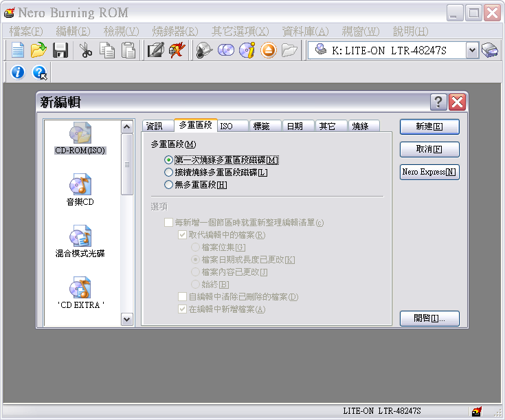Click the Nero status bar icon

pos(477,411)
